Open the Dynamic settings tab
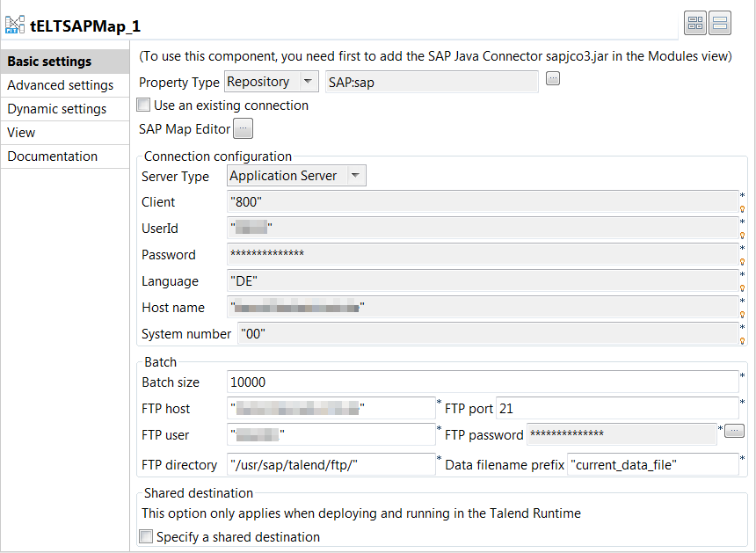This screenshot has height=553, width=756. coord(65,108)
